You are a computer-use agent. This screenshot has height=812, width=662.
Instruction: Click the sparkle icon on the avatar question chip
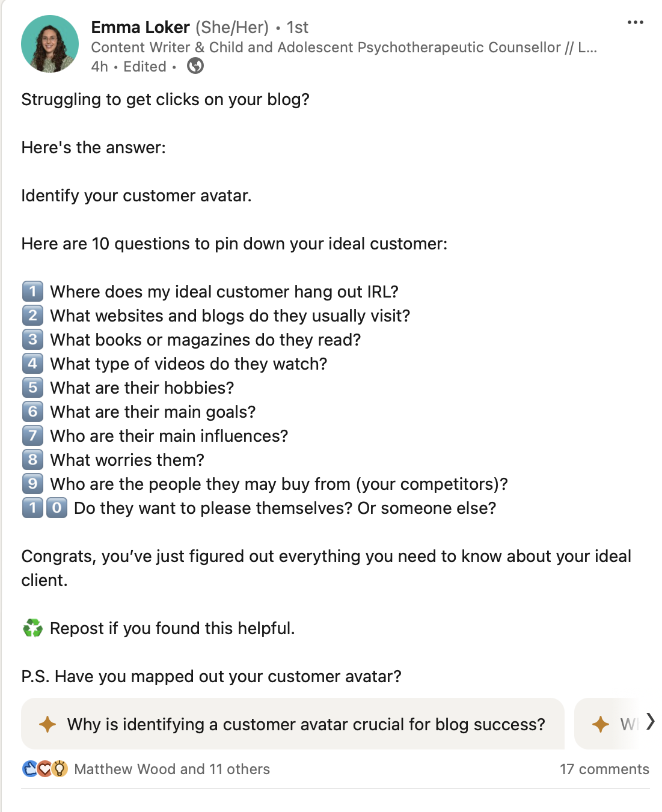(48, 724)
